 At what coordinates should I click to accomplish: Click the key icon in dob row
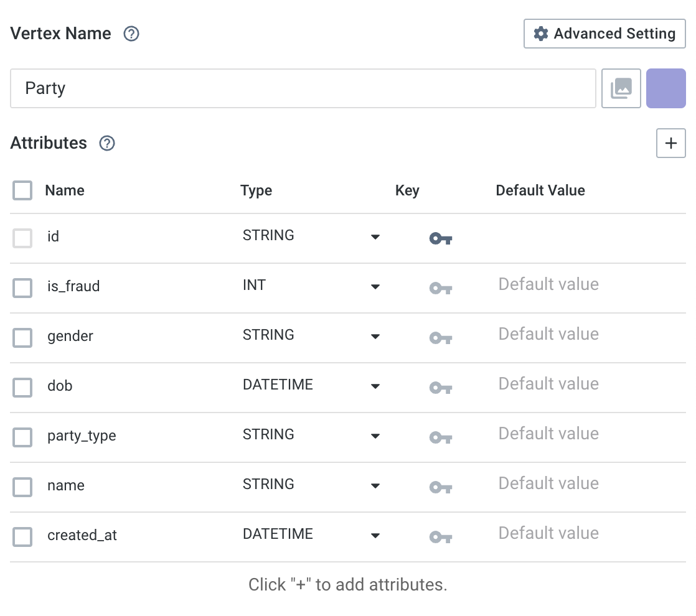(440, 388)
